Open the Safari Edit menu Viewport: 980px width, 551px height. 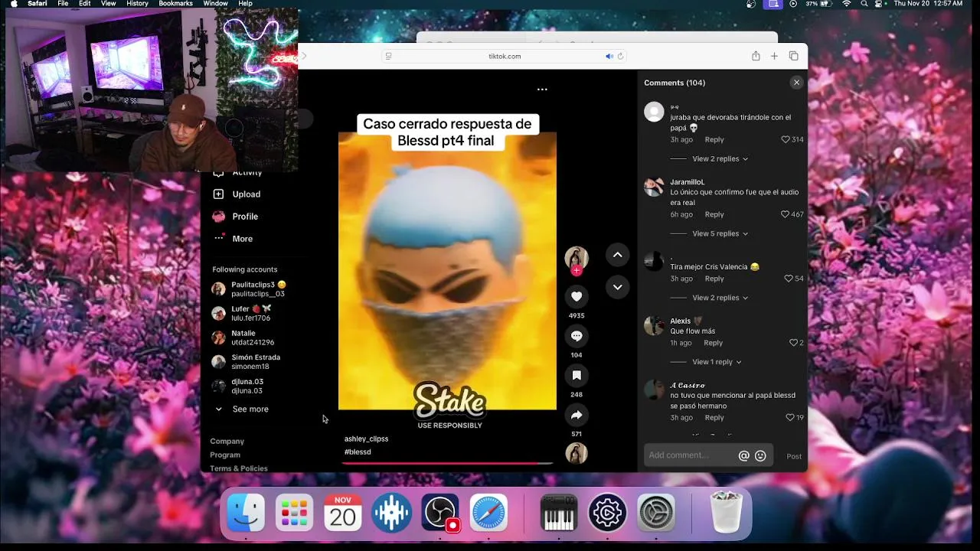(x=85, y=4)
